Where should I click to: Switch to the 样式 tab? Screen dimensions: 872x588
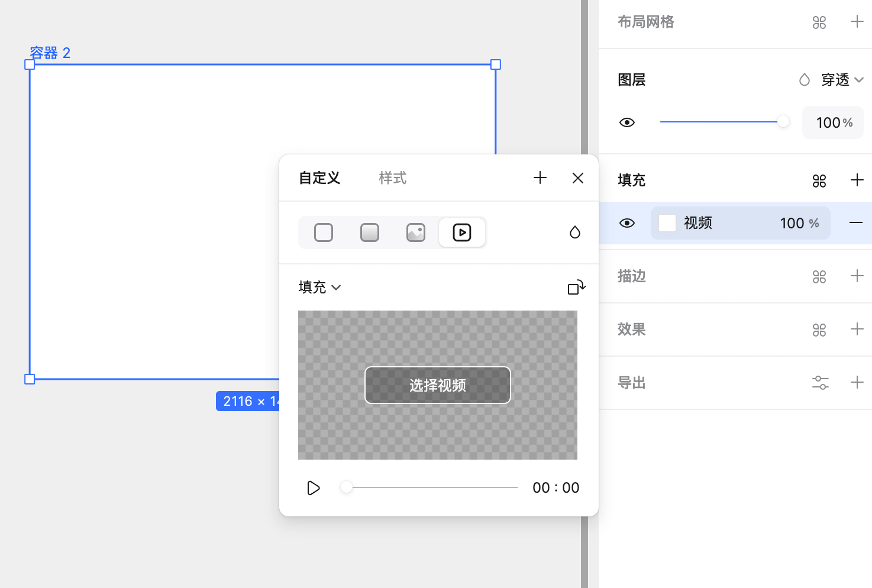point(392,178)
